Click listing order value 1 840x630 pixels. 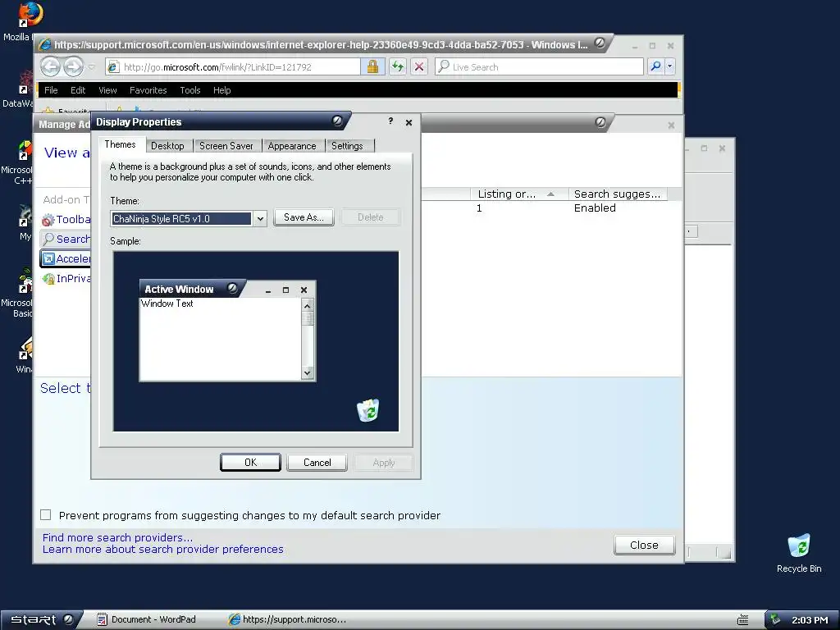pos(479,208)
